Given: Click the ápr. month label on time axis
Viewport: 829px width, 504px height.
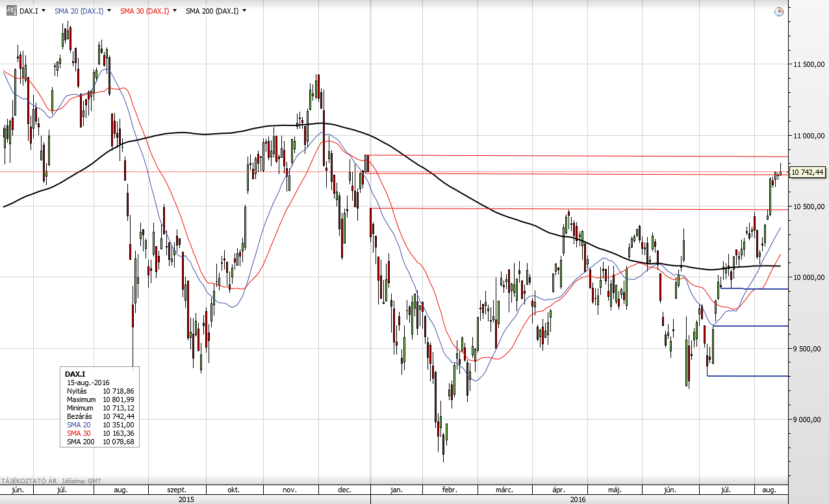Looking at the screenshot, I should (x=558, y=490).
